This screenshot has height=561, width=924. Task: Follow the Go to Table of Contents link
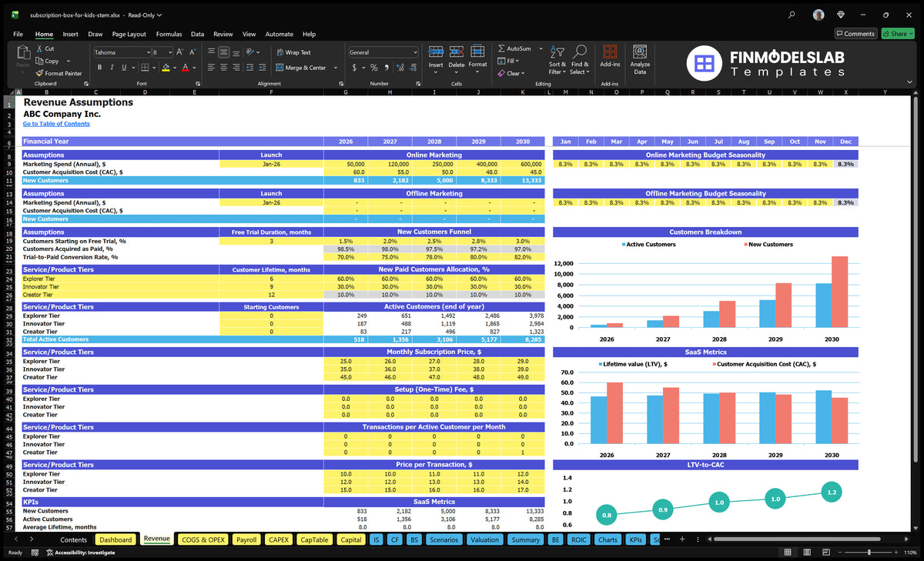point(56,123)
